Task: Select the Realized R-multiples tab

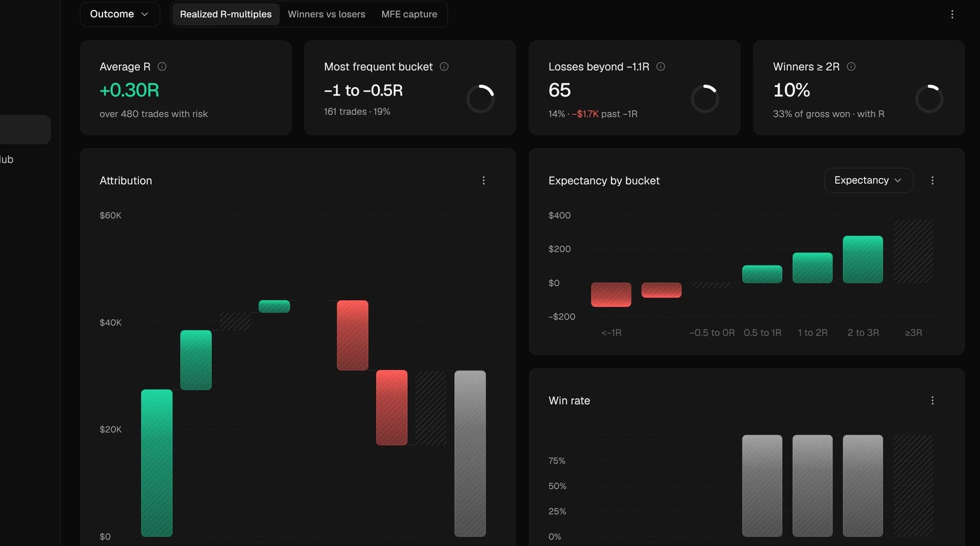Action: pyautogui.click(x=225, y=14)
